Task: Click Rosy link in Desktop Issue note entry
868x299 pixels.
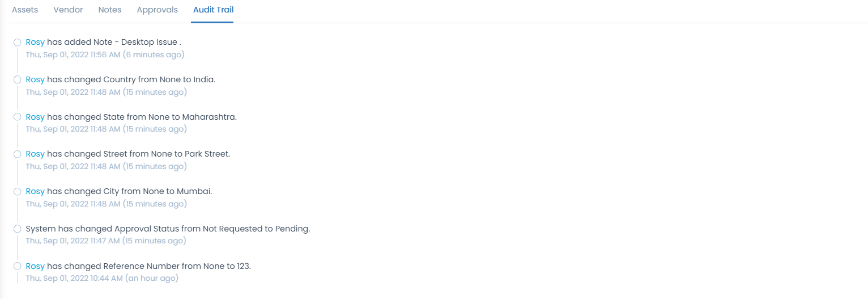Action: (35, 42)
